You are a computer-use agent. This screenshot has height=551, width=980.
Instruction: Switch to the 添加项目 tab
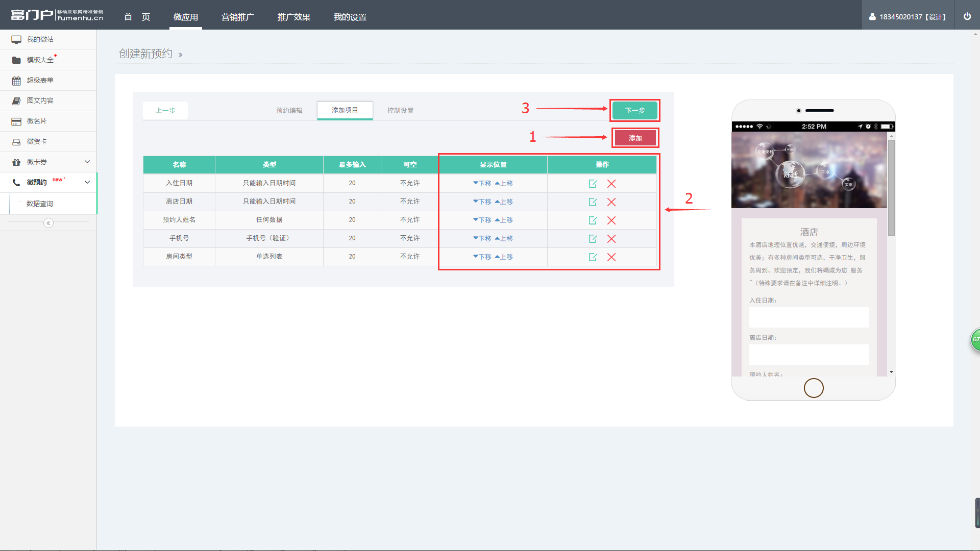tap(345, 110)
